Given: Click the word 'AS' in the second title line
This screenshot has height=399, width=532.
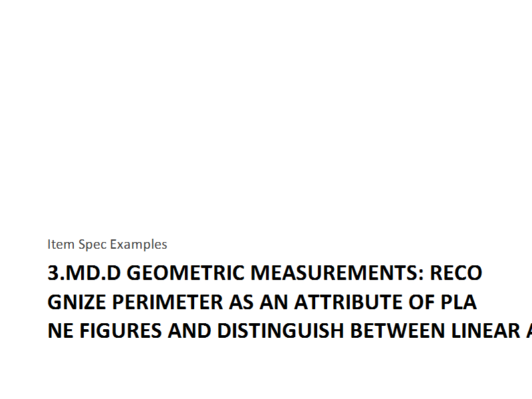Looking at the screenshot, I should pos(241,302).
